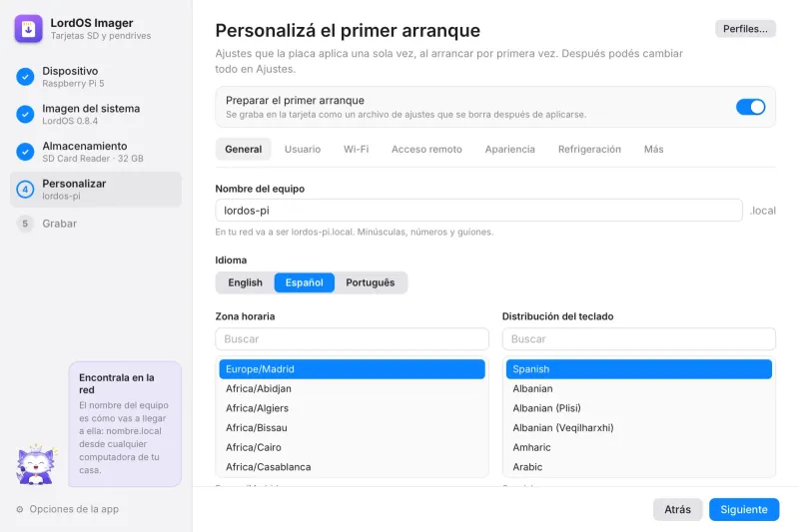Click the step 5 Grabar circle icon

[25, 224]
